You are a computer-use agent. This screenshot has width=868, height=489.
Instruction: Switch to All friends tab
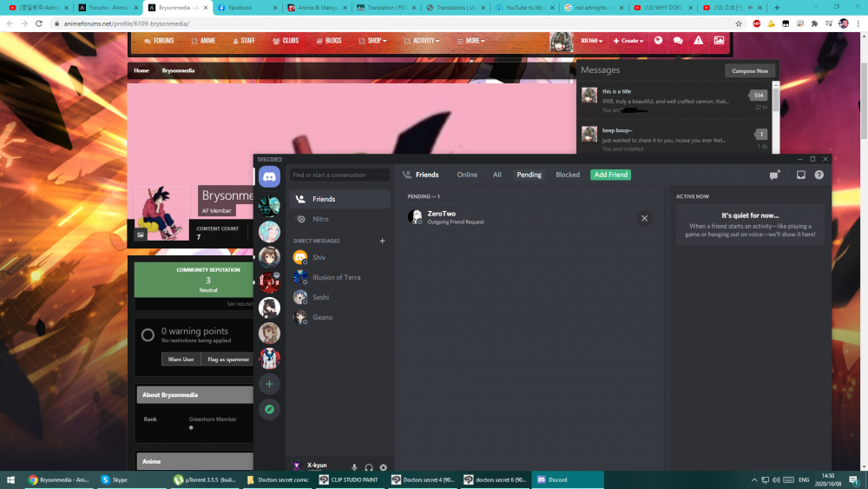click(x=497, y=175)
